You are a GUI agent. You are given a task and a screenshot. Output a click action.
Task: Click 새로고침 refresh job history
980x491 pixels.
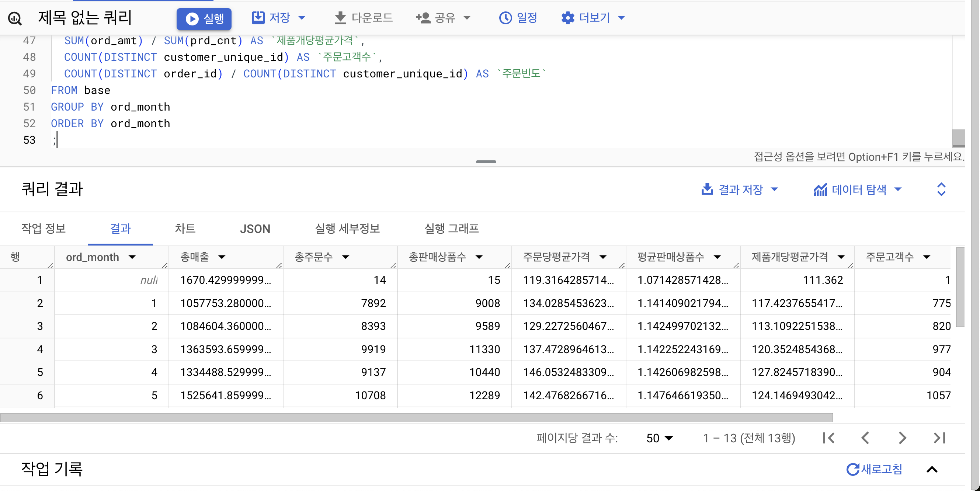874,469
